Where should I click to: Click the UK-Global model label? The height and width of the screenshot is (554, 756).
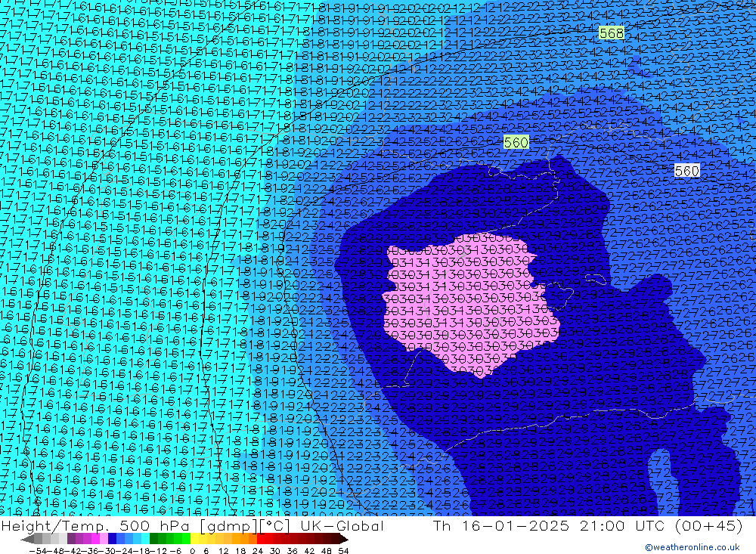(342, 525)
